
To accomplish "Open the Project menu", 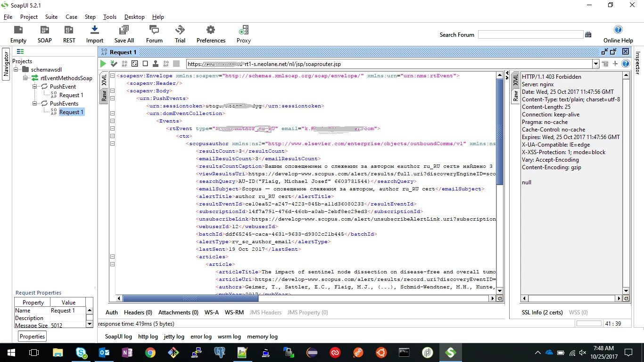I will [29, 17].
